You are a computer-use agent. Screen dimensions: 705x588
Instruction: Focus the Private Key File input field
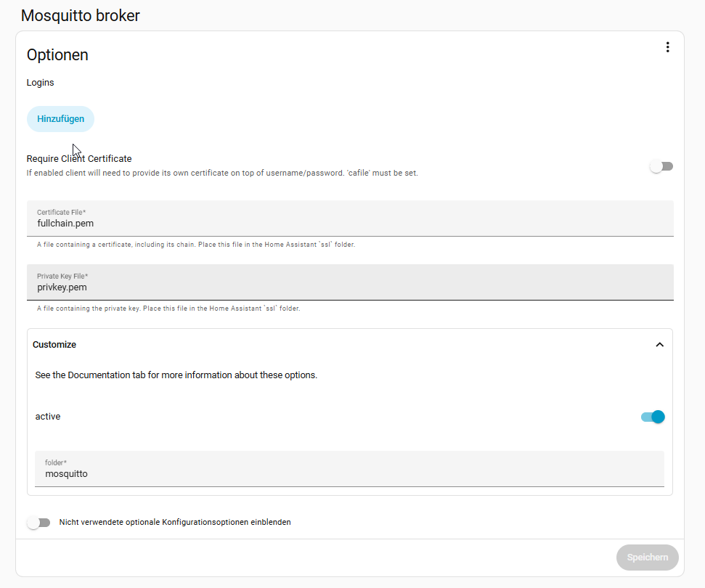click(350, 287)
